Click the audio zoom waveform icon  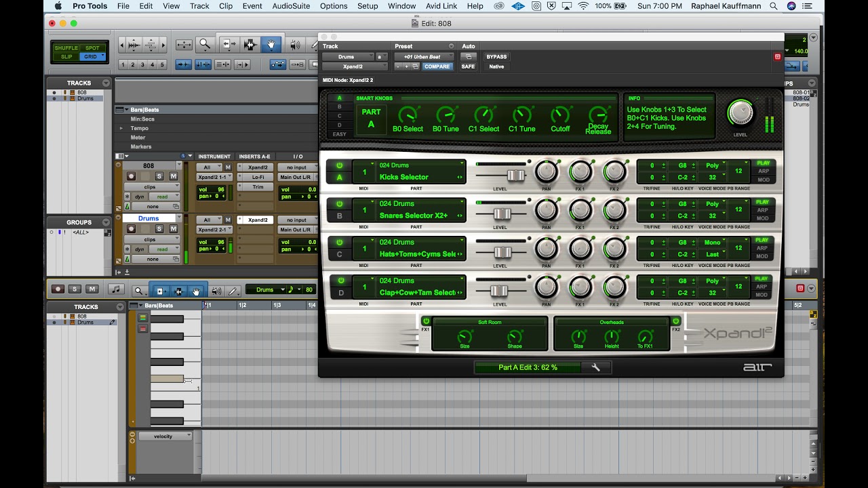point(134,45)
